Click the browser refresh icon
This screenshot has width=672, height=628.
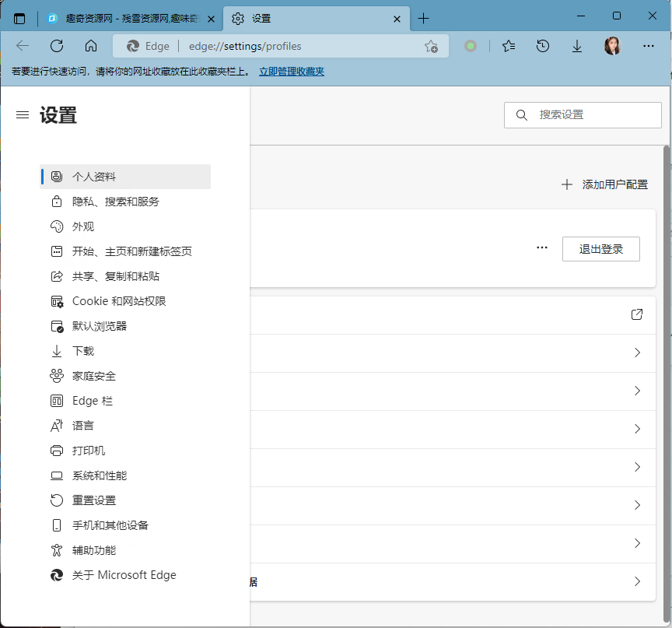(x=57, y=46)
